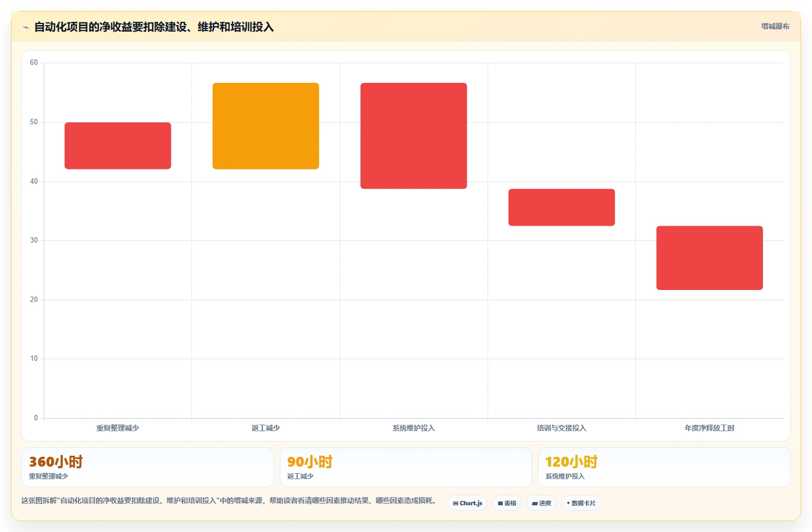Click the y-axis value 50
The height and width of the screenshot is (532, 812).
(34, 122)
